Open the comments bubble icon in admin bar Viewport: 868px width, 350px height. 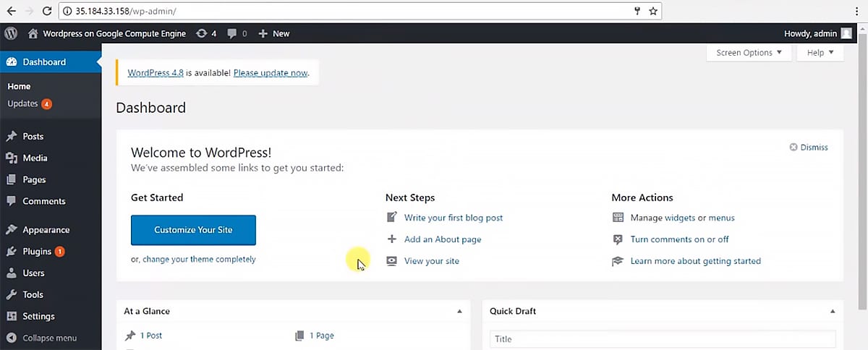pyautogui.click(x=232, y=33)
